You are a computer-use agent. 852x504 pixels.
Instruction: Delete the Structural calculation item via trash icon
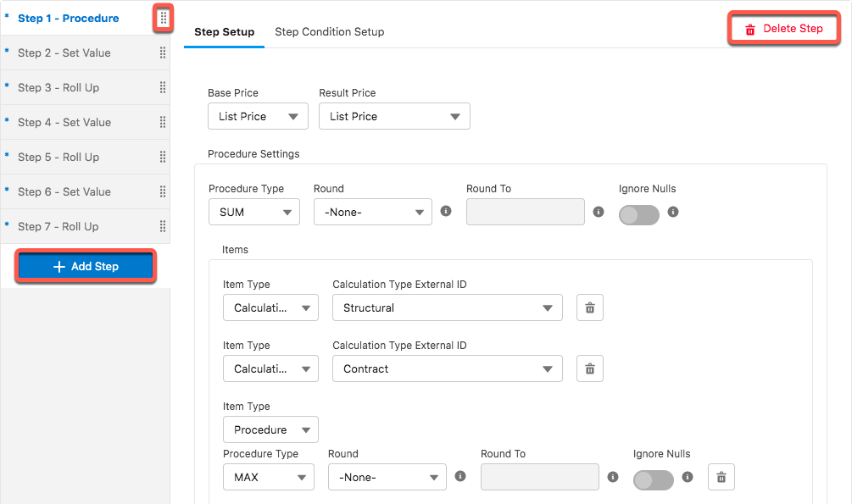[x=589, y=307]
